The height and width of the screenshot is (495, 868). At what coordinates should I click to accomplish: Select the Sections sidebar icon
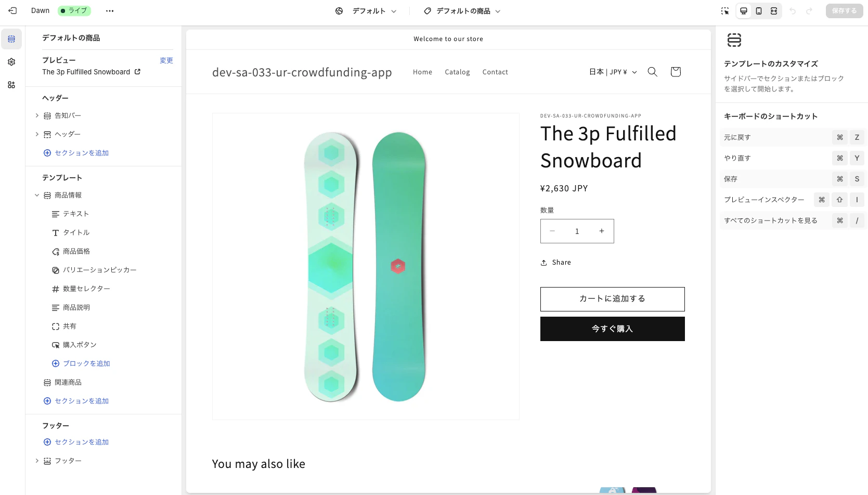tap(11, 39)
